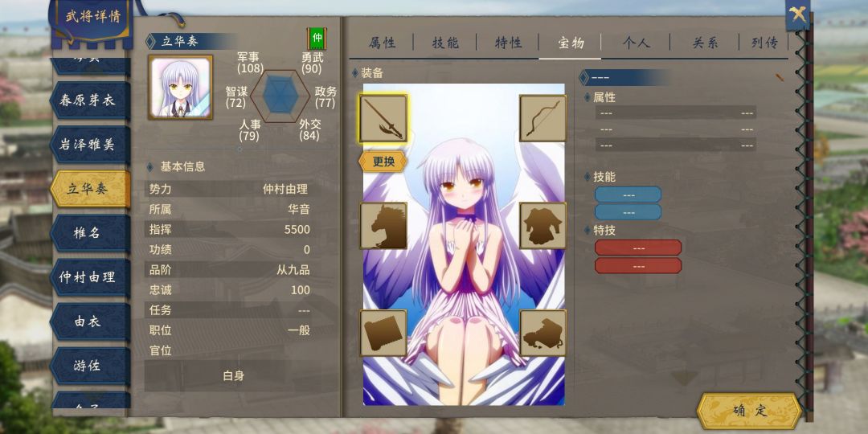The width and height of the screenshot is (868, 434).
Task: Click the 品阶 value 从九品
Action: coord(293,270)
